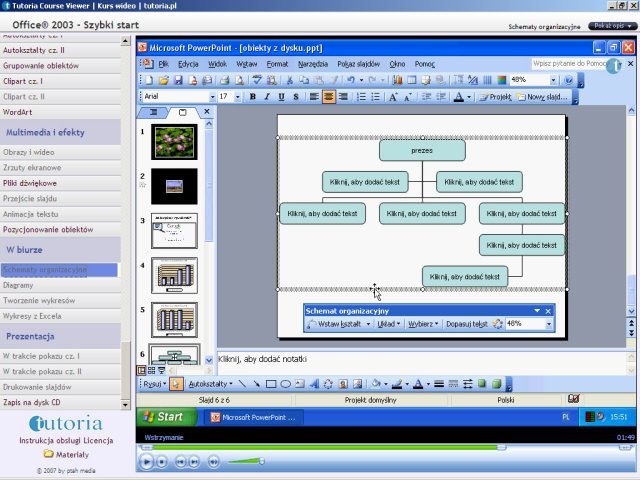
Task: Click the video playback progress bar
Action: click(x=384, y=447)
